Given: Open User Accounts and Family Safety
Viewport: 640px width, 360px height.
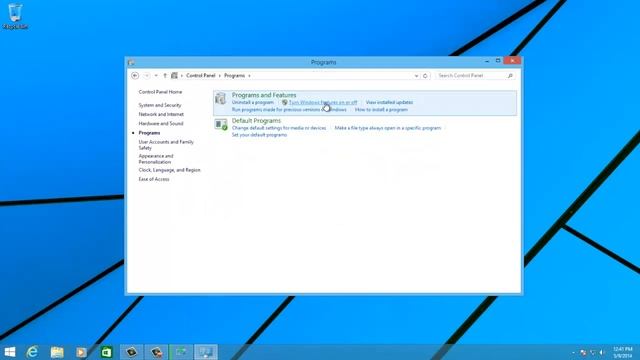Looking at the screenshot, I should click(x=166, y=145).
